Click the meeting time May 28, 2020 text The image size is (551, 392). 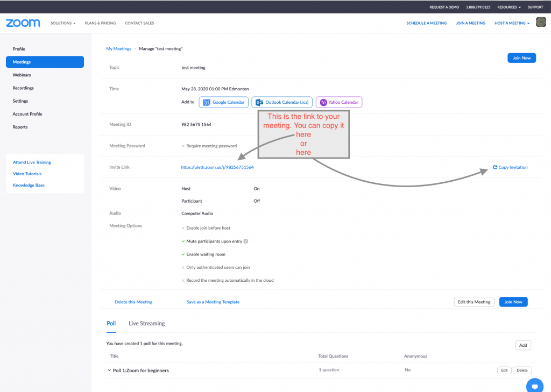[215, 89]
